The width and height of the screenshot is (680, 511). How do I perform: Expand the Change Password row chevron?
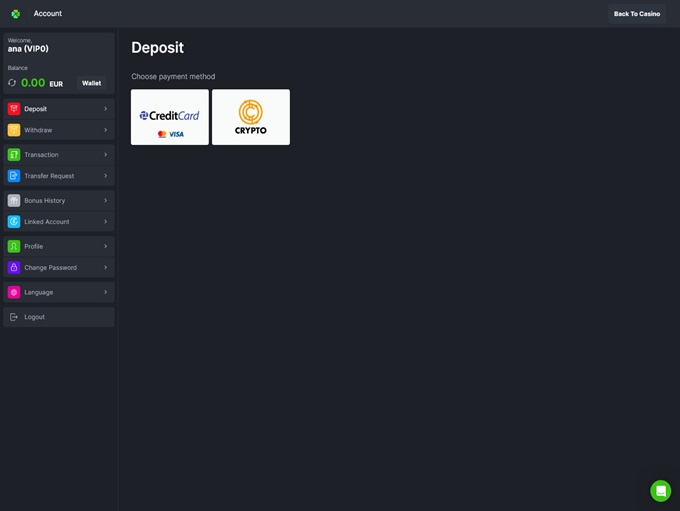pos(105,268)
